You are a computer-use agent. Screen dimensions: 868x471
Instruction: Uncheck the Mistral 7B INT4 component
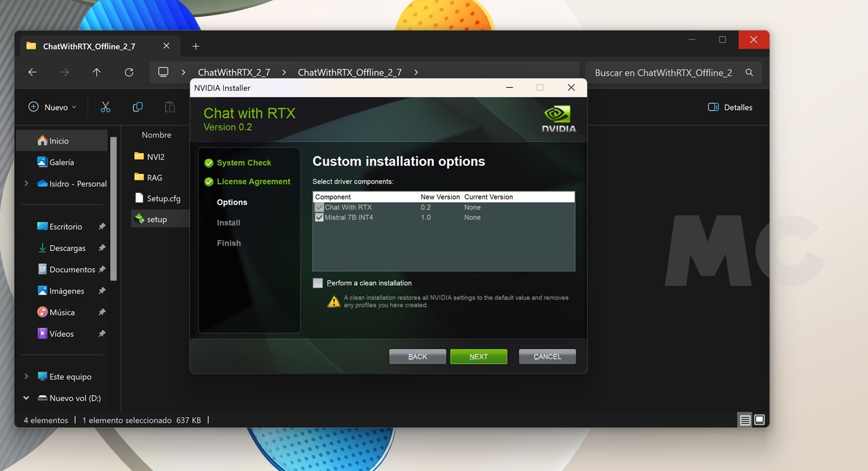coord(319,217)
